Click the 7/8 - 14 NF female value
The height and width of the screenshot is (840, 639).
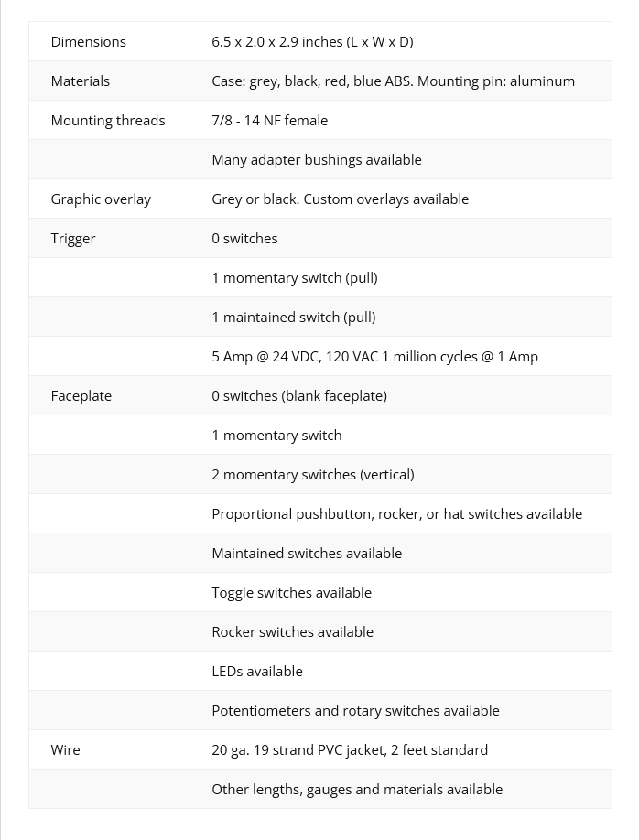coord(269,121)
